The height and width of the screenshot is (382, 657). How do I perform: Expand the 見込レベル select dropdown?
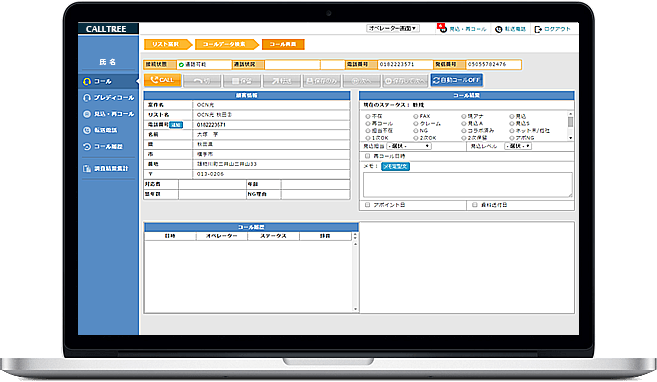518,146
